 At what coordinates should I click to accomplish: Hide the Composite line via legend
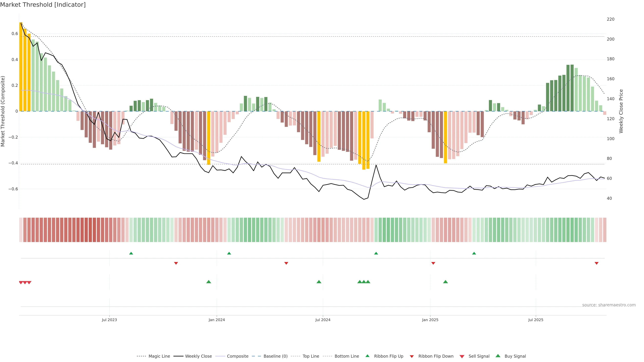pos(237,356)
